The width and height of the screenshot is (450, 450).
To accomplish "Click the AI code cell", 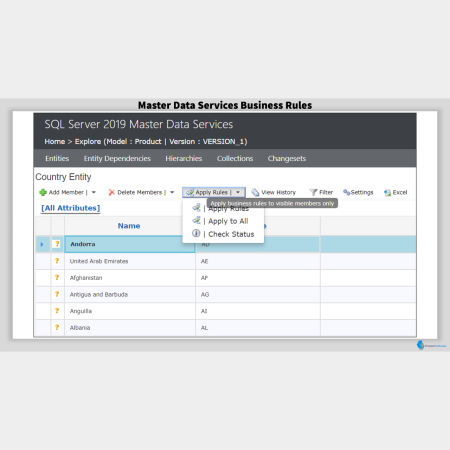I will click(258, 311).
